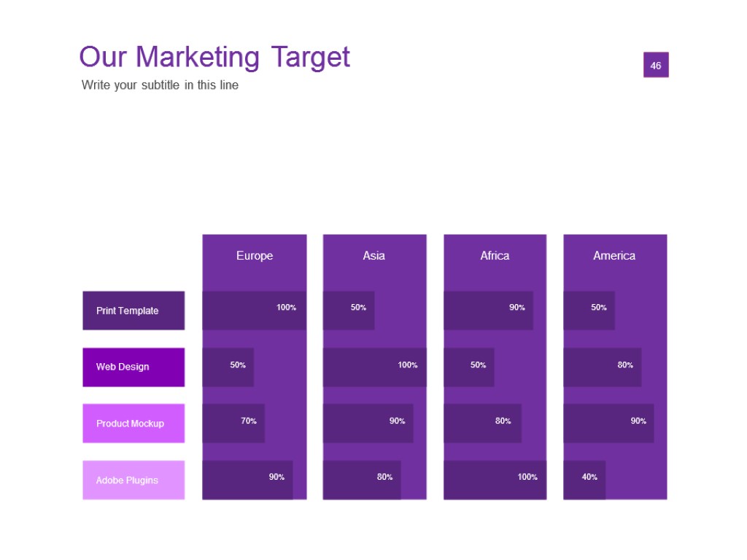Click the "Our Marketing Target" title
The height and width of the screenshot is (560, 747).
(214, 57)
